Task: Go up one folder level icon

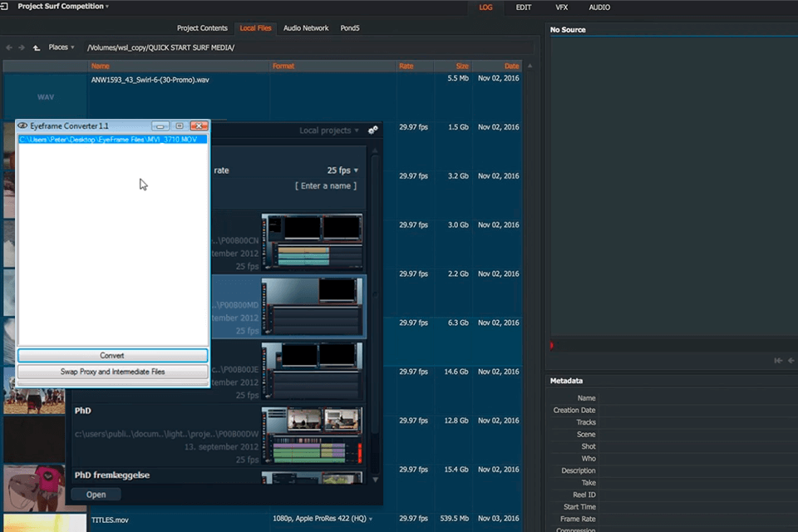Action: (x=36, y=47)
